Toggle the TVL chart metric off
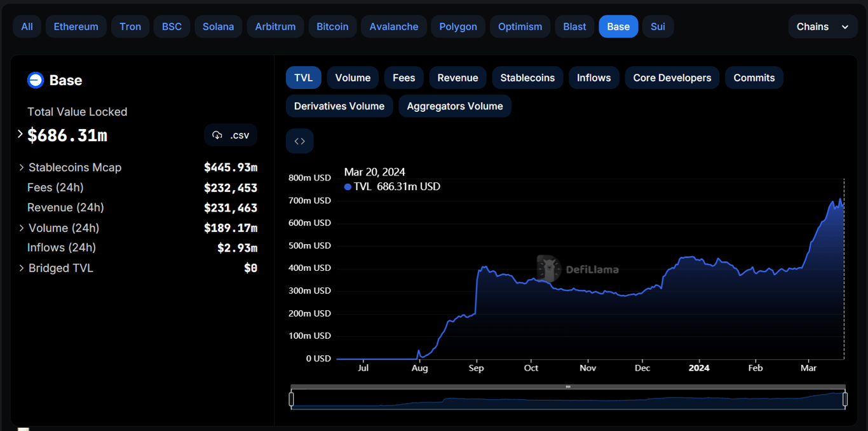 303,78
